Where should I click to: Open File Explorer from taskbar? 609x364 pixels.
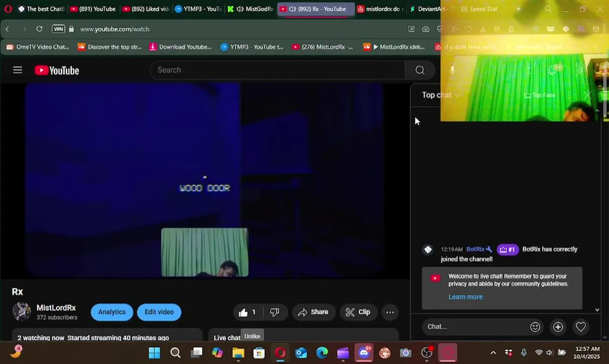(238, 353)
